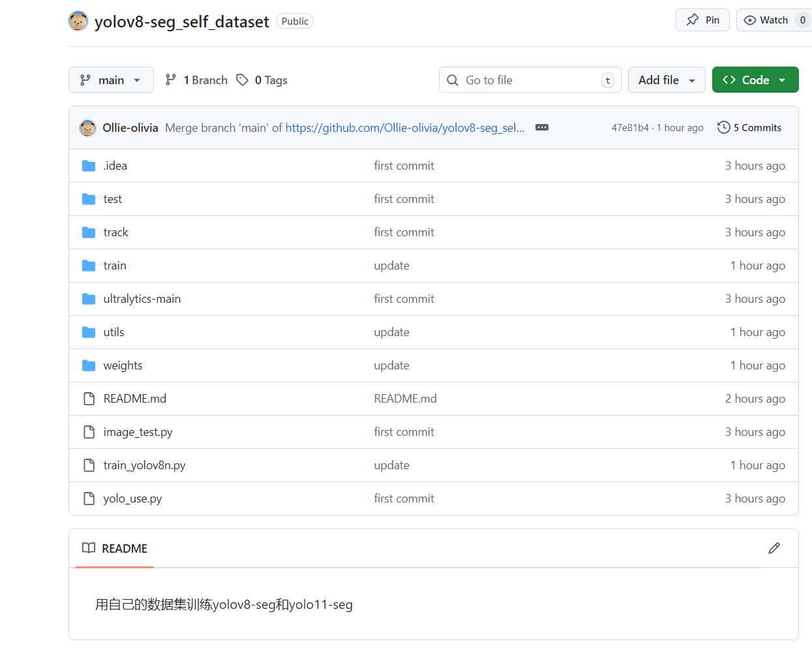Open 'update' commit message for train row
812x648 pixels.
[x=391, y=266]
